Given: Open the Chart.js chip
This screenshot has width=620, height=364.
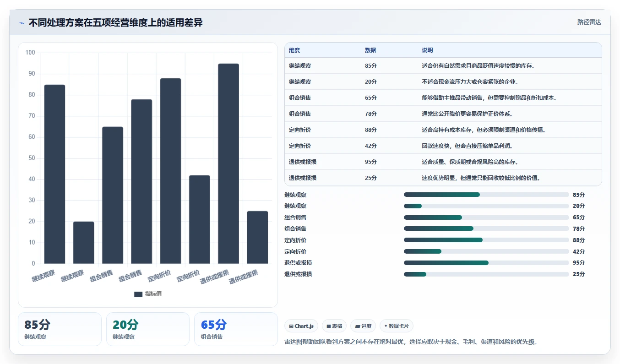Looking at the screenshot, I should (x=301, y=326).
